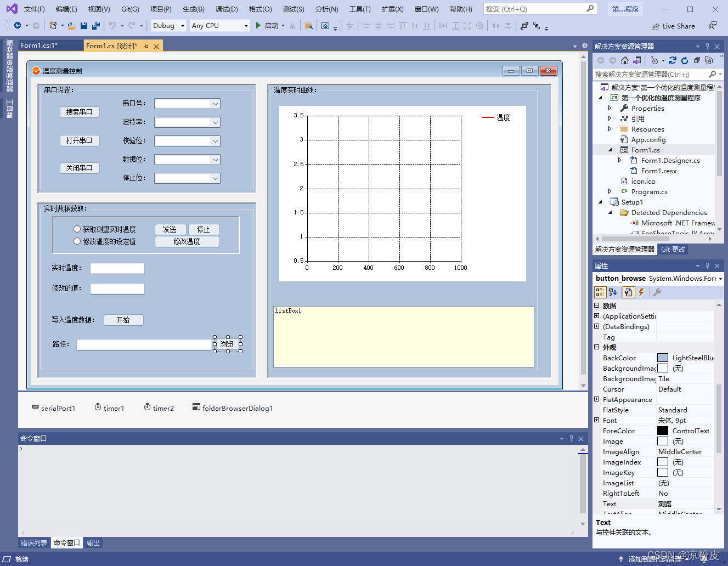Collapse the Setup1 project node

point(601,202)
